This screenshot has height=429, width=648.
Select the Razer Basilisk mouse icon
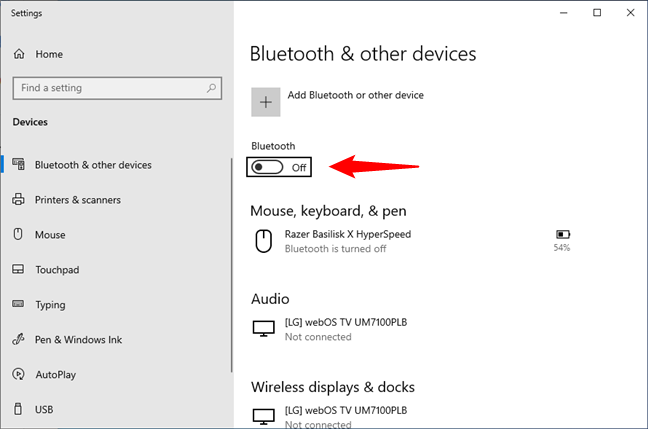click(263, 241)
